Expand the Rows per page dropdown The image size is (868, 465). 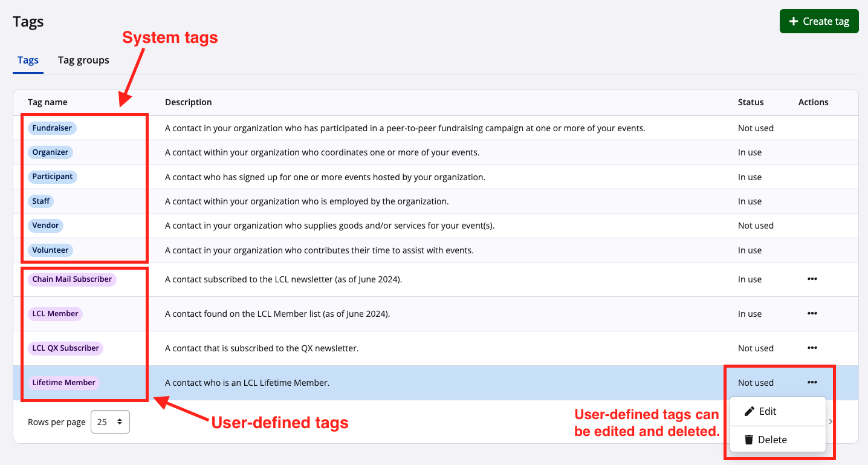coord(110,422)
